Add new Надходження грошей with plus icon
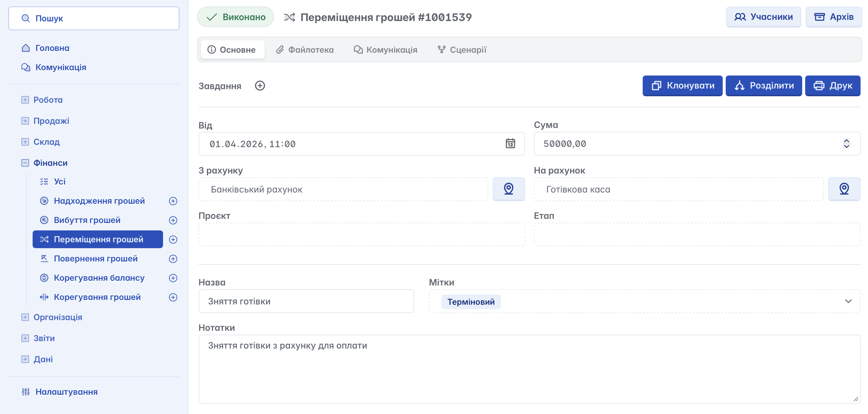The height and width of the screenshot is (414, 868). coord(173,201)
